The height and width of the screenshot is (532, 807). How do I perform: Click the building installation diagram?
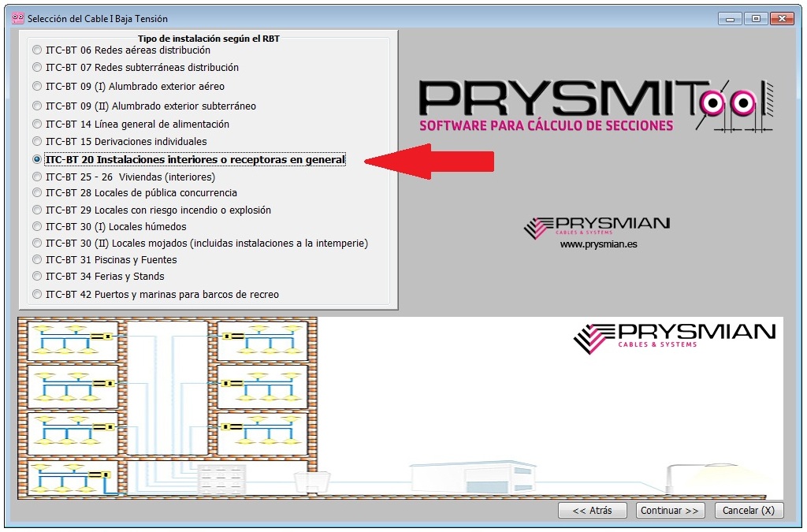tap(167, 407)
